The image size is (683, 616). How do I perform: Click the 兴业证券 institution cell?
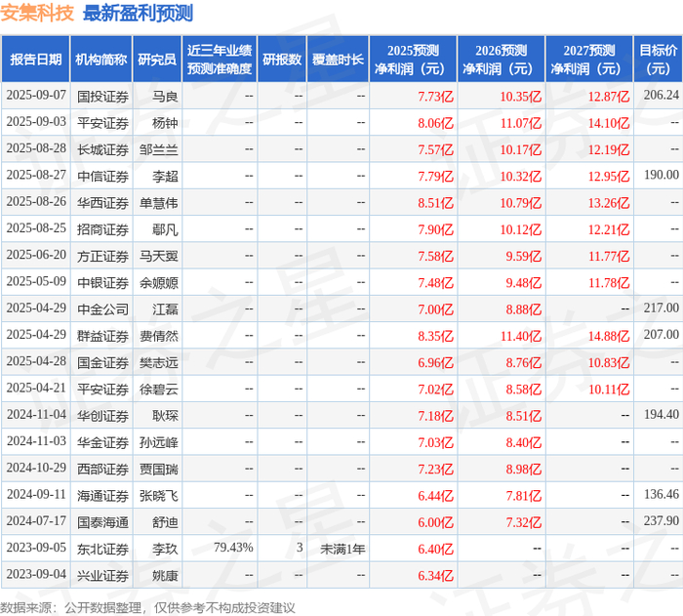point(102,575)
